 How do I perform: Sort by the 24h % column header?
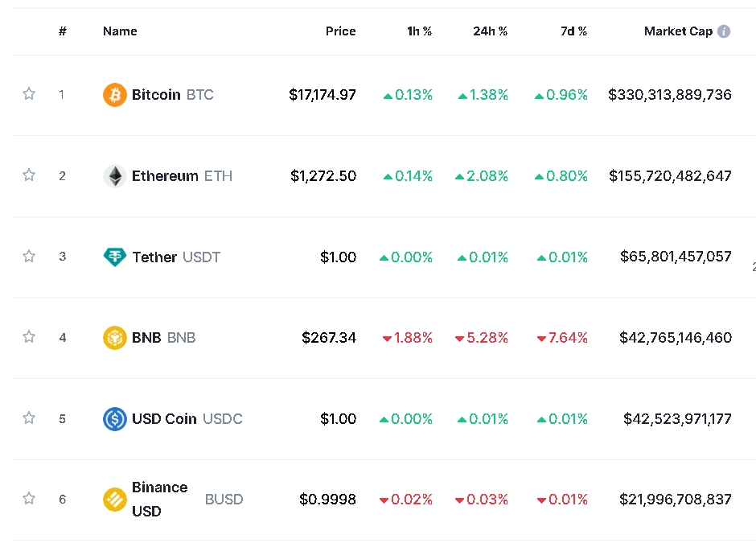click(490, 31)
